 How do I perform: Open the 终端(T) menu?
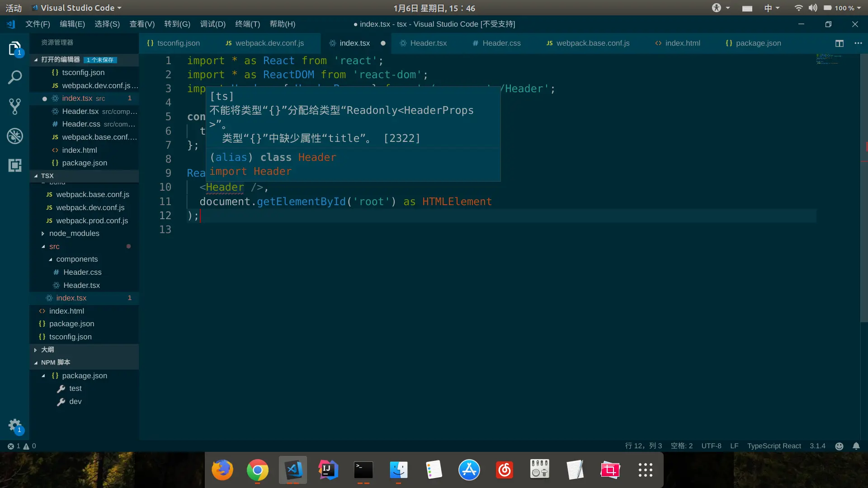[247, 24]
